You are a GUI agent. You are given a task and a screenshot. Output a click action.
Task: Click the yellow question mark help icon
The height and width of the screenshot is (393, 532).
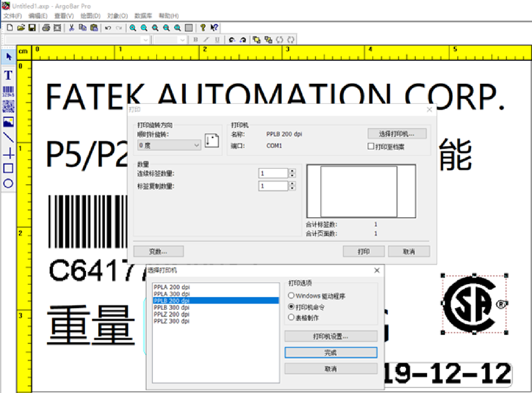click(203, 27)
